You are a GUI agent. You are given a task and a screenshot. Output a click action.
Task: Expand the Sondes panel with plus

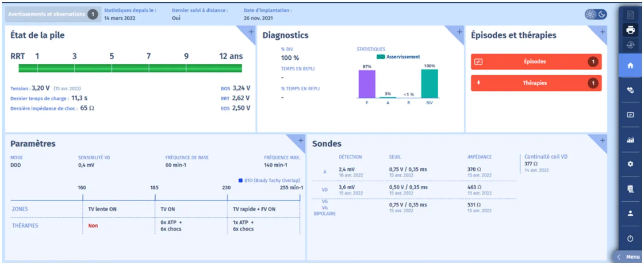tap(602, 140)
